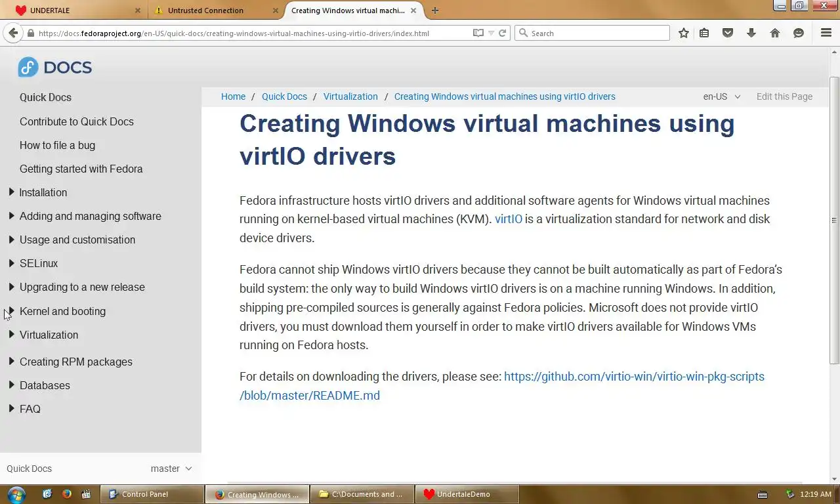Screen dimensions: 840x504
Task: Open the on-screen keyboard tray icon
Action: [x=762, y=494]
